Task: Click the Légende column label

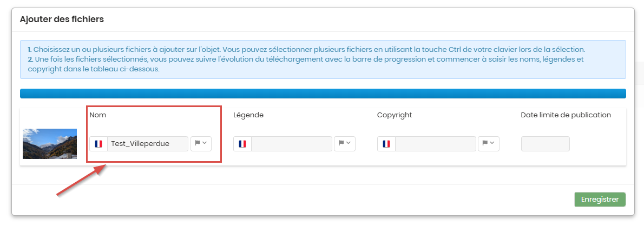Action: 248,115
